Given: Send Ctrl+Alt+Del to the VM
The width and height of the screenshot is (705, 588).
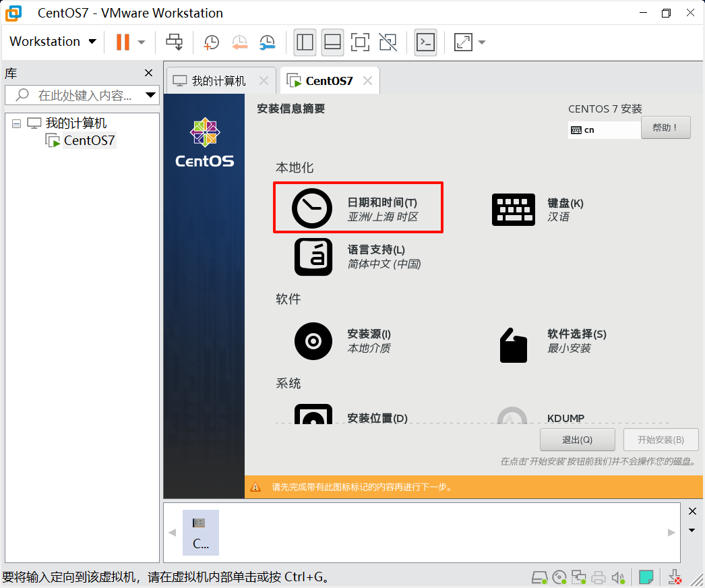Looking at the screenshot, I should pos(174,42).
